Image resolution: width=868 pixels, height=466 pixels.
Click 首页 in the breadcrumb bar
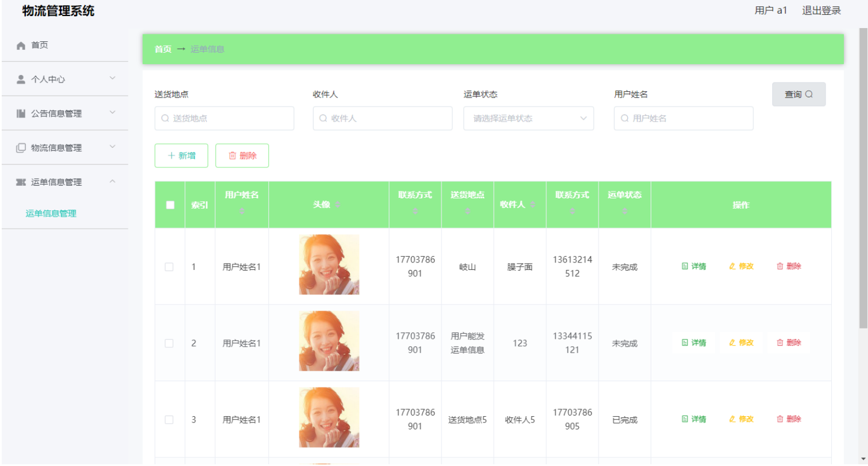(x=163, y=49)
